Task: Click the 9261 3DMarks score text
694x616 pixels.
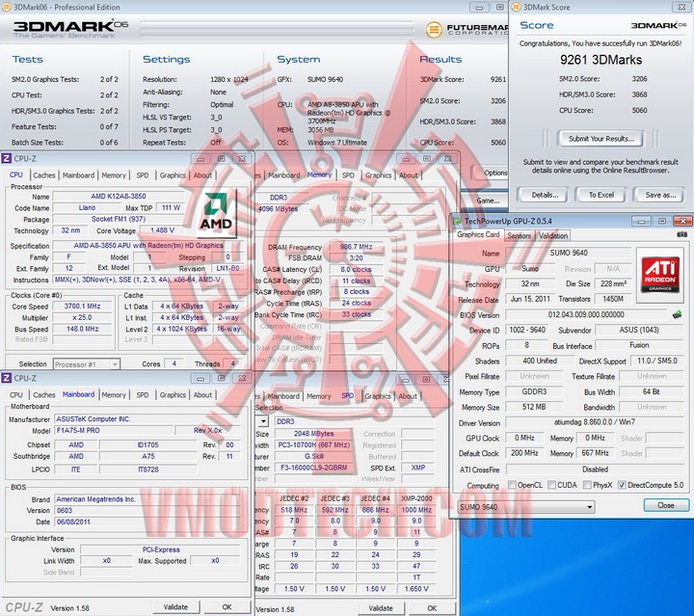Action: [x=601, y=60]
